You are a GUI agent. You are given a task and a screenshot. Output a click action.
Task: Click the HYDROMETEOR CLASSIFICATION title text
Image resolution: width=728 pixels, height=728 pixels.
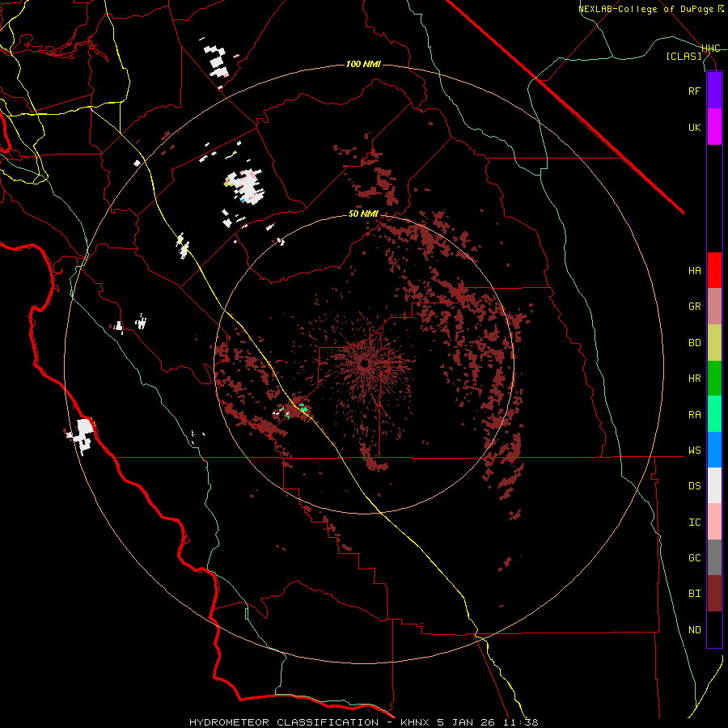pyautogui.click(x=284, y=722)
